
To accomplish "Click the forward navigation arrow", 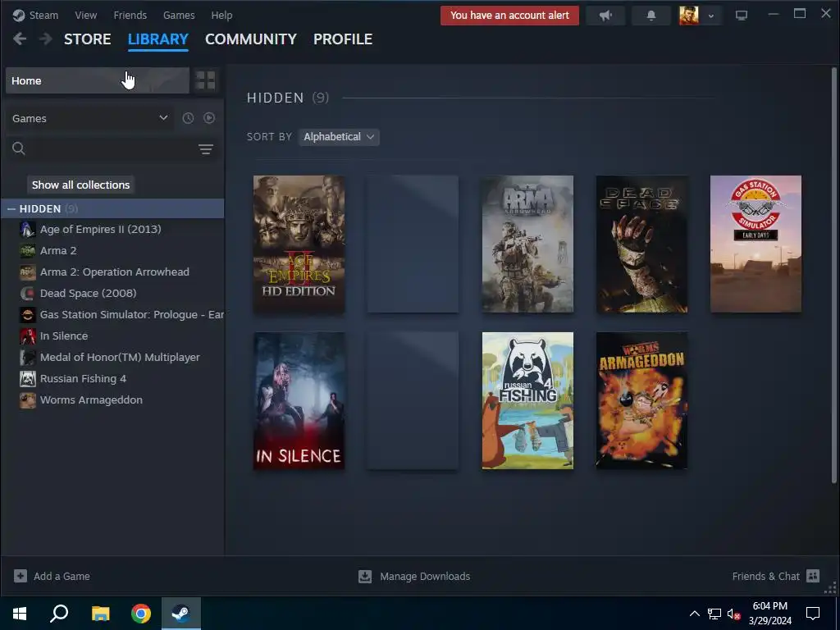I will (x=46, y=39).
